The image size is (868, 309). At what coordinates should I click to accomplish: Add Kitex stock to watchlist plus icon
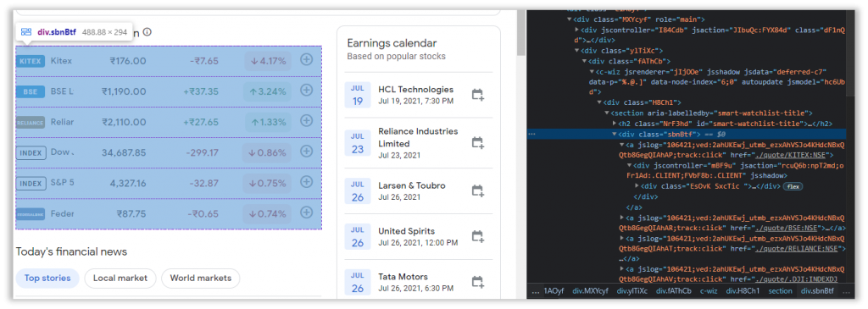pyautogui.click(x=306, y=60)
